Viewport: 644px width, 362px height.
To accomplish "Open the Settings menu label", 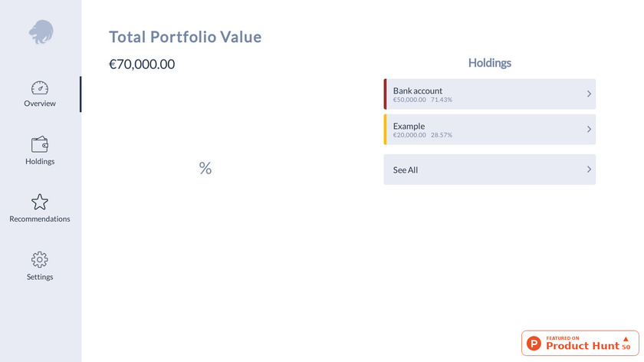I will pos(40,277).
